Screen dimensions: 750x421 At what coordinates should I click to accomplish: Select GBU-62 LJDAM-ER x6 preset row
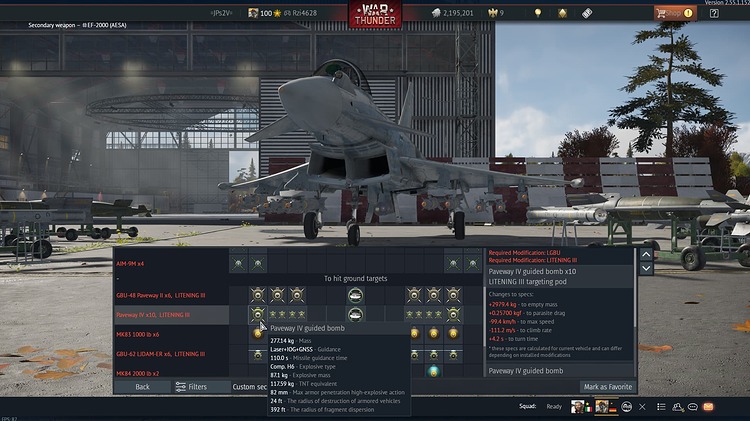point(171,354)
